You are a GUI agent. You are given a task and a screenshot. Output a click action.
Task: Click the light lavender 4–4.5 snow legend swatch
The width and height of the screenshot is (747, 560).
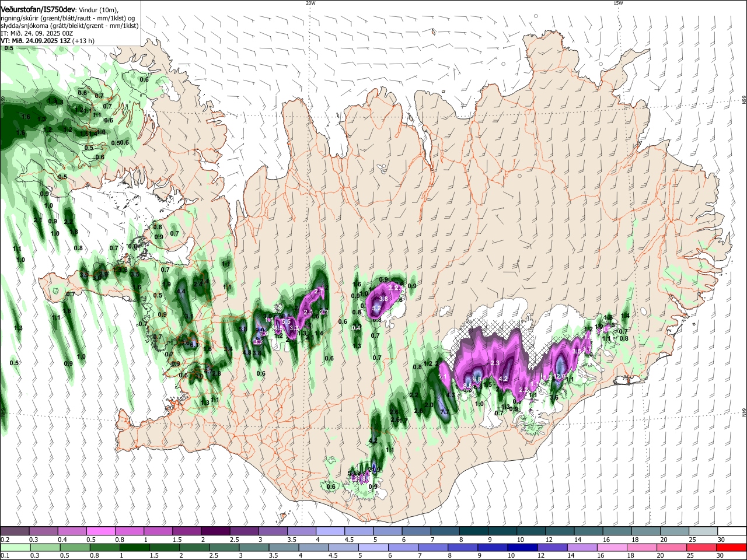(x=330, y=531)
